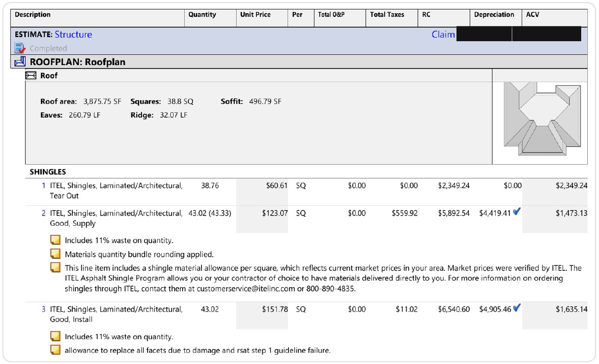
Task: Click the Roofplan blueprint icon
Action: [20, 62]
